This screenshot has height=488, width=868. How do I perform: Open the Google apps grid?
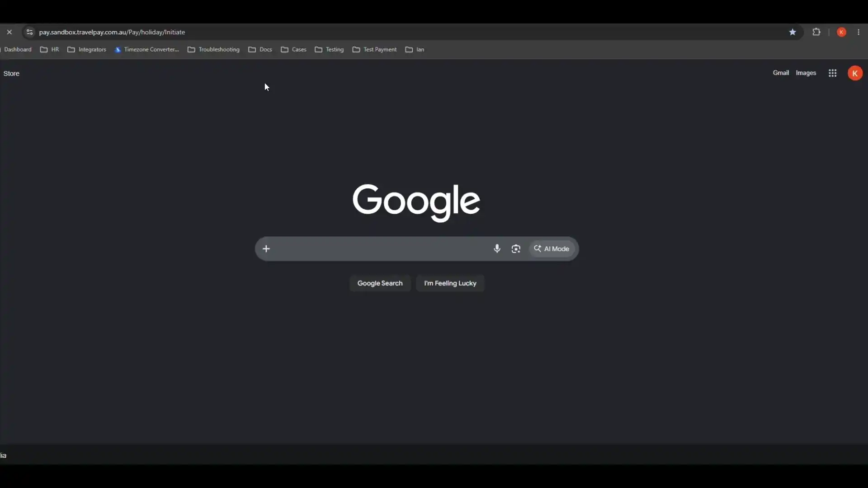click(x=832, y=73)
